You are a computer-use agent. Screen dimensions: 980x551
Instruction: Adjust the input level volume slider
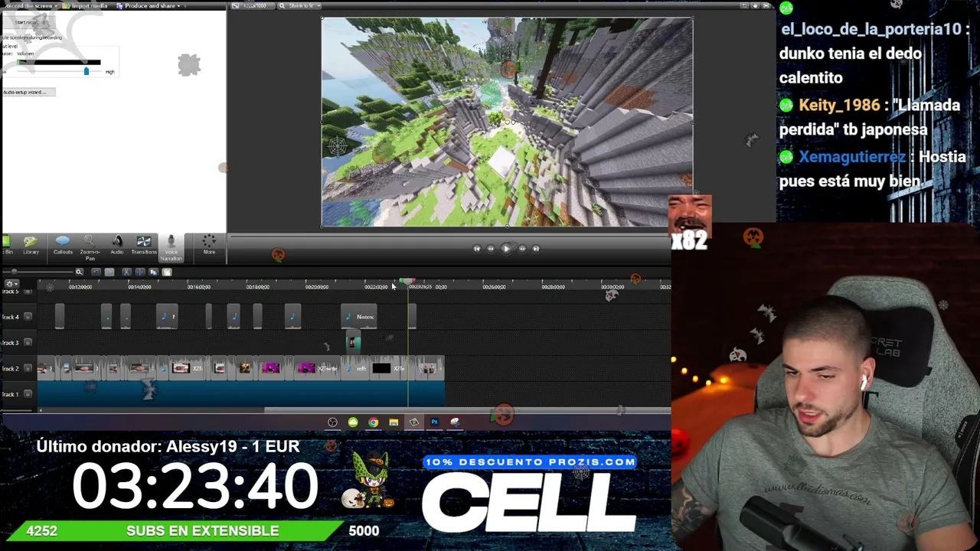[86, 71]
